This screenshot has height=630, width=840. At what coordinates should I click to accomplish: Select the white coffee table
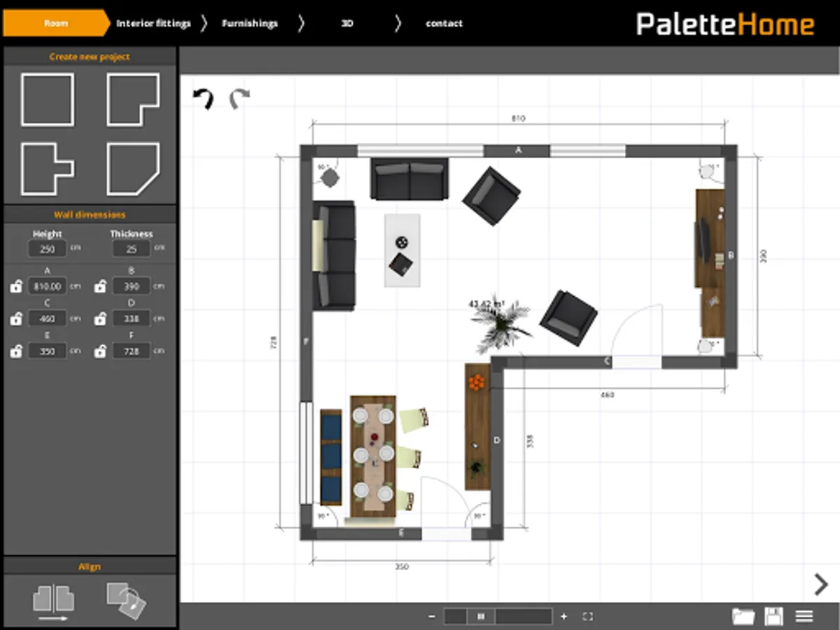[x=402, y=250]
